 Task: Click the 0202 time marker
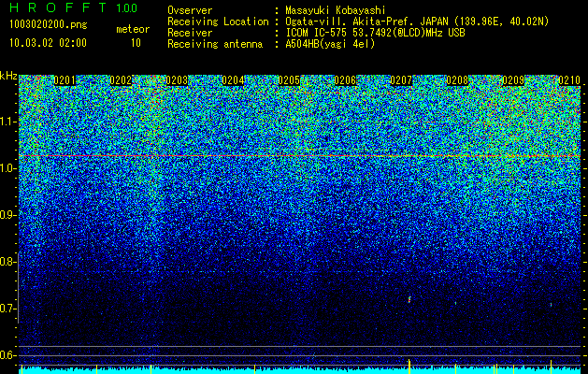(x=121, y=80)
